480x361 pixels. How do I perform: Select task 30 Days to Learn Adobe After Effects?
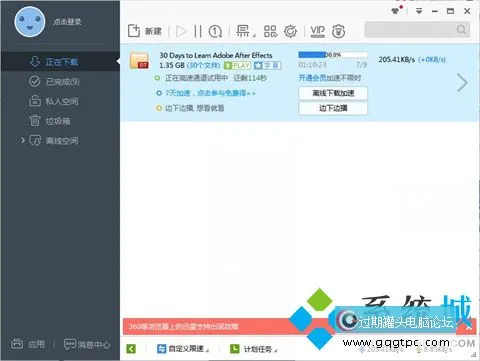coord(216,55)
